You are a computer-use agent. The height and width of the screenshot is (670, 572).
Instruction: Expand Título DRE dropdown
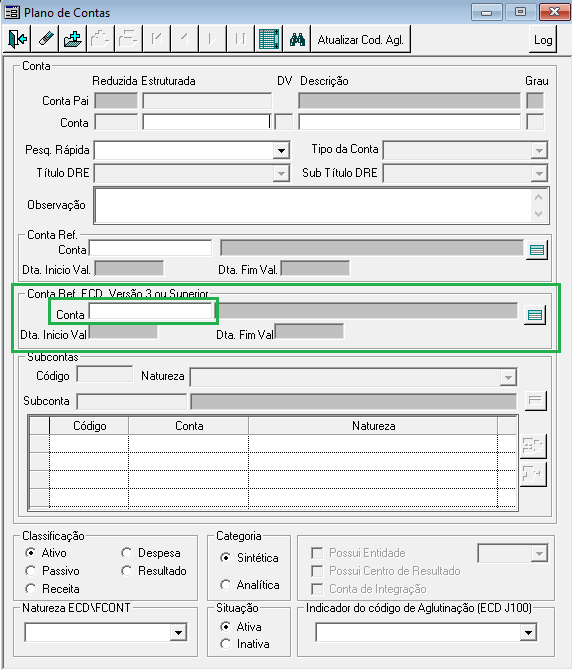click(x=281, y=173)
